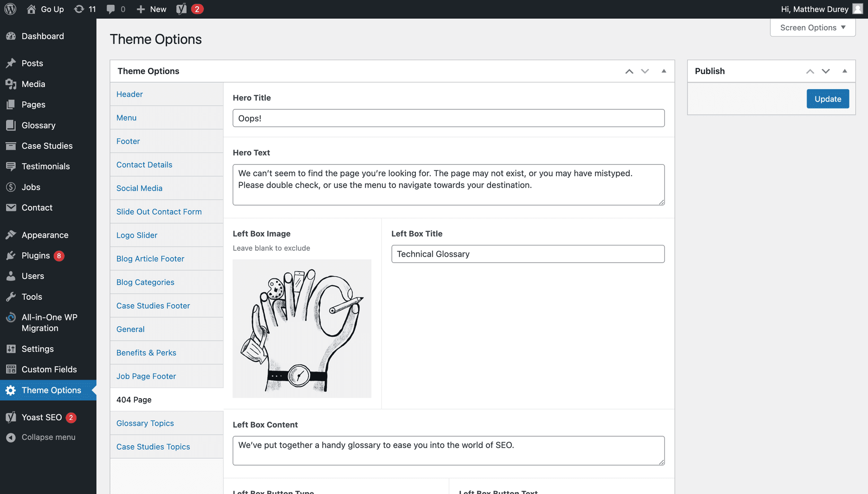Image resolution: width=868 pixels, height=494 pixels.
Task: Open the Job Page Footer tab
Action: click(x=167, y=376)
